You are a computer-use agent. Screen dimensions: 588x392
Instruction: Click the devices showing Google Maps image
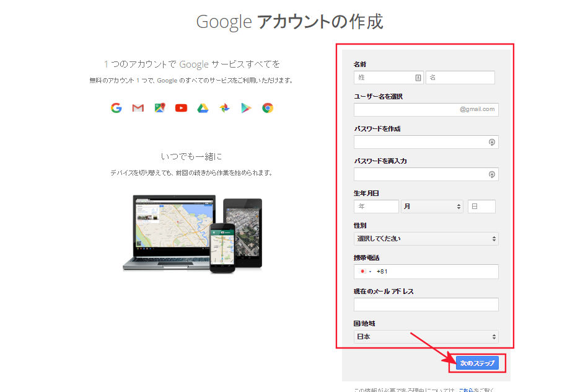[x=192, y=234]
